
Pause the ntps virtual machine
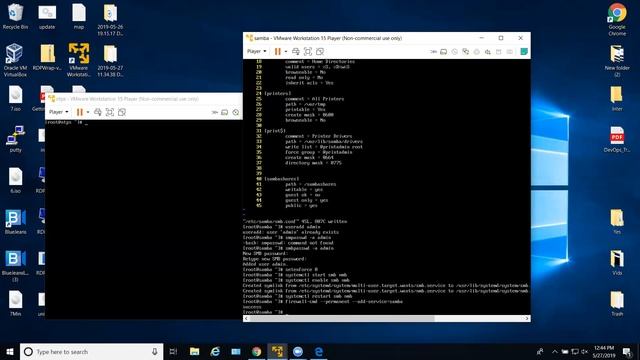pyautogui.click(x=80, y=112)
